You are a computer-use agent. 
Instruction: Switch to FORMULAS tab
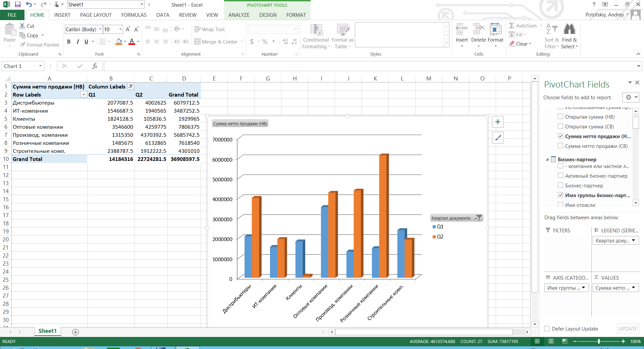[x=134, y=15]
